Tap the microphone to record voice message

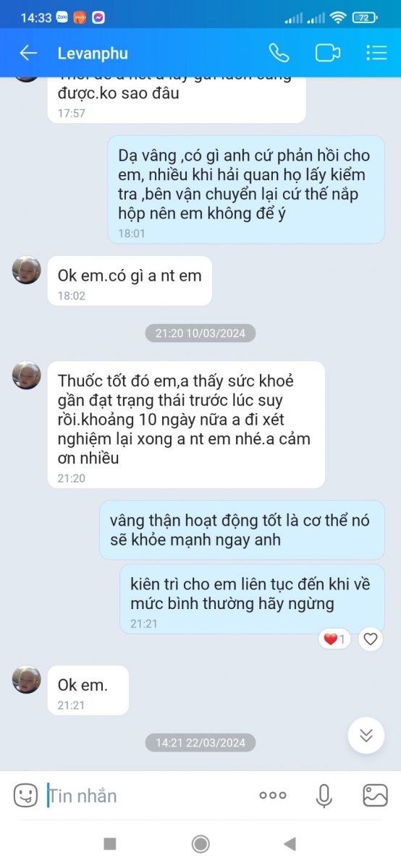pos(324,795)
